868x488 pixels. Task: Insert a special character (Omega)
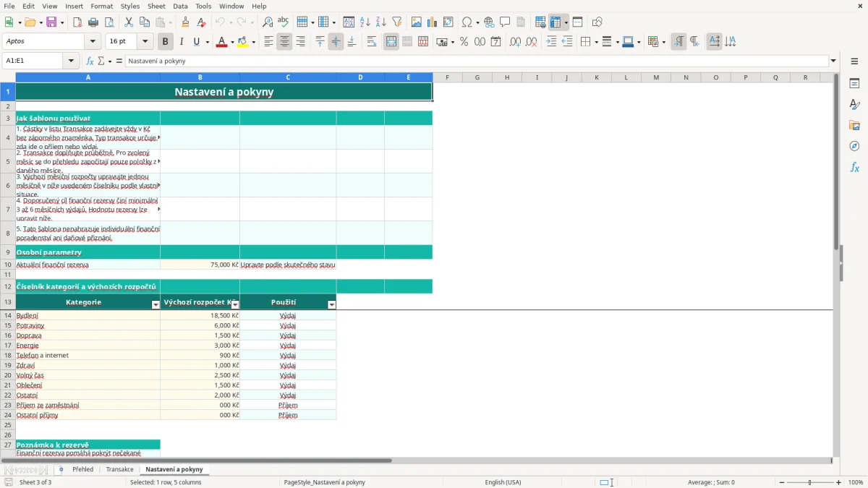[467, 22]
